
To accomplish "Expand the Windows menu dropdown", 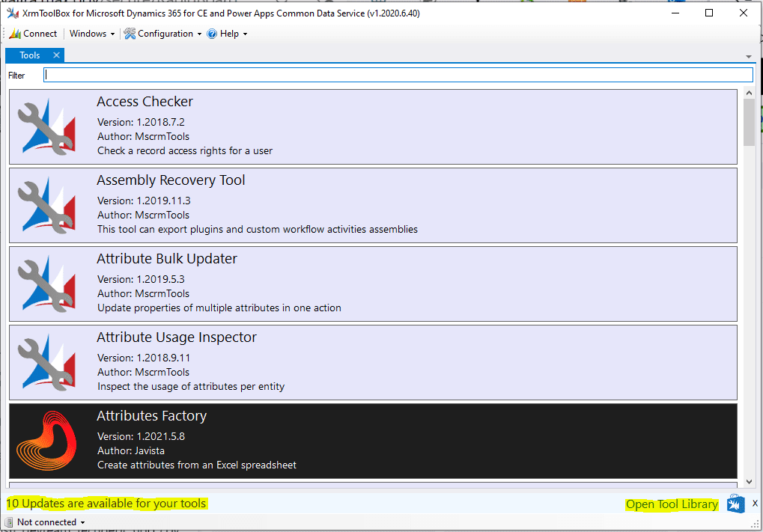I will coord(91,33).
